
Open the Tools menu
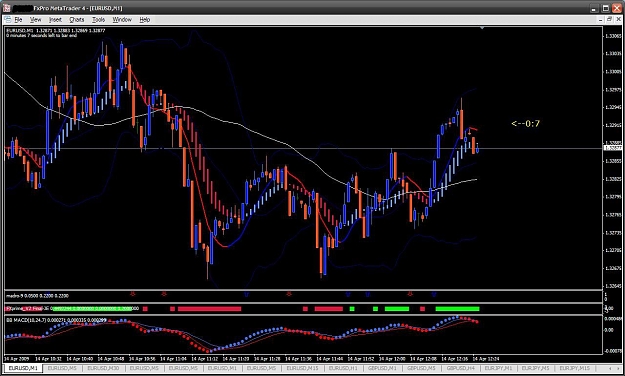point(98,20)
